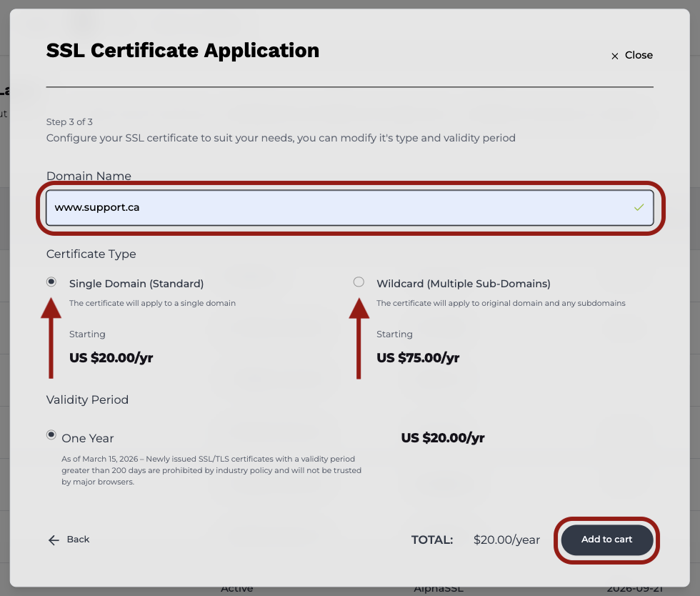Select Wildcard (Multiple Sub-Domains) radio button
Image resolution: width=700 pixels, height=596 pixels.
[359, 282]
